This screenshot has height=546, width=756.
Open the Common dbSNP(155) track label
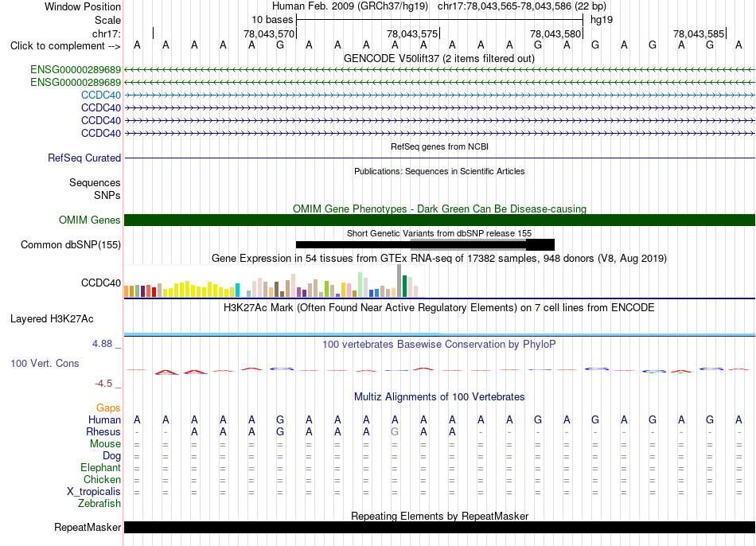click(70, 244)
